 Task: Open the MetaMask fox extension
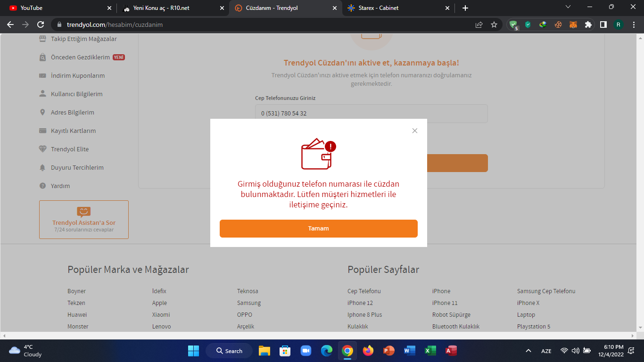coord(573,25)
